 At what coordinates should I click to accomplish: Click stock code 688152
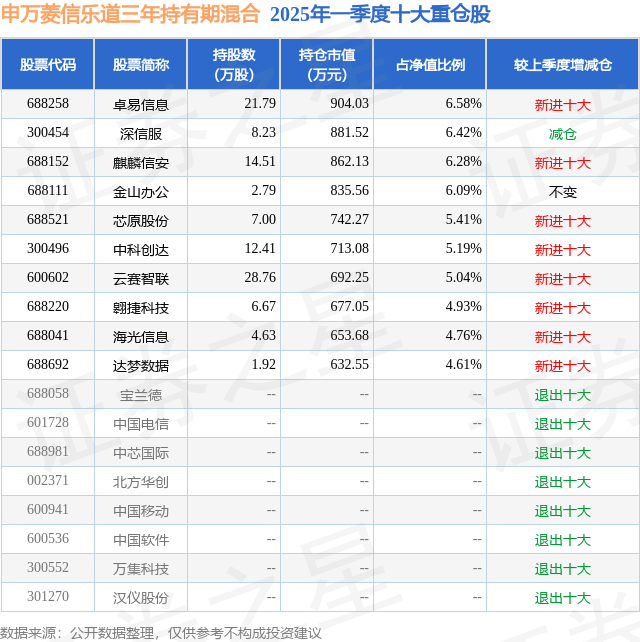coord(48,161)
